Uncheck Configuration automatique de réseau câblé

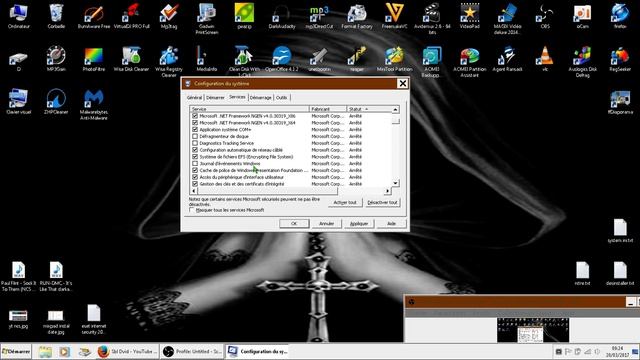[x=195, y=150]
